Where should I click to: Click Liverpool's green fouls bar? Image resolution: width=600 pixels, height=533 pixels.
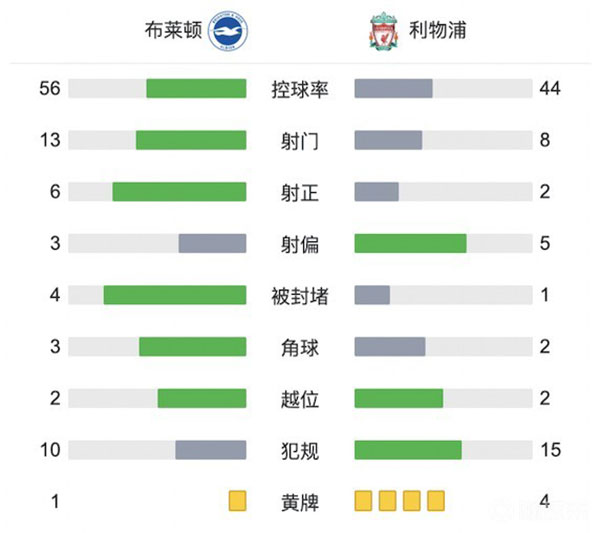(x=408, y=450)
